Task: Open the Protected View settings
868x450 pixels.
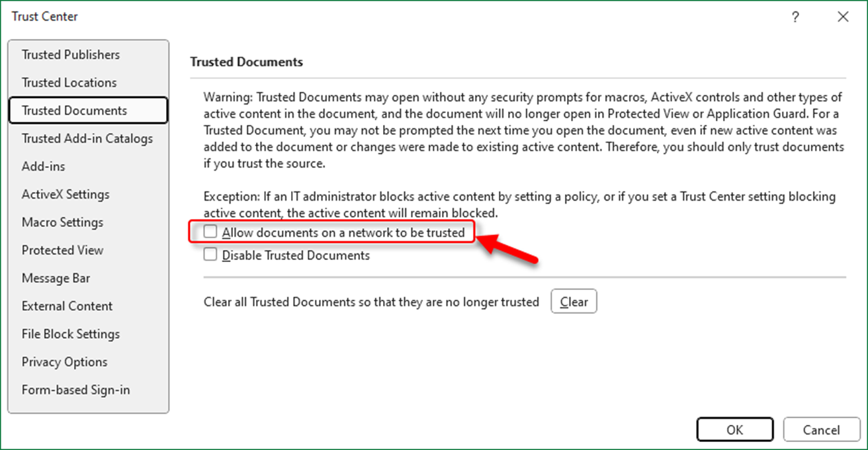Action: click(x=62, y=249)
